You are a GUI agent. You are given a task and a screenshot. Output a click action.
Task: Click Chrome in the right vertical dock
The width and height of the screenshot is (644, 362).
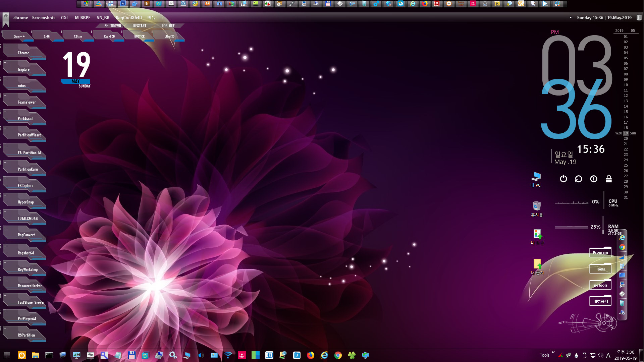[622, 247]
